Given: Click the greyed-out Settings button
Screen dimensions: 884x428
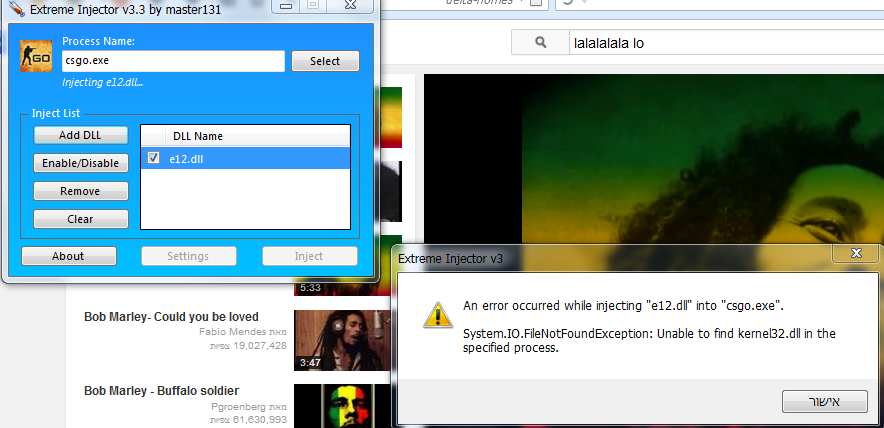Looking at the screenshot, I should [x=188, y=256].
